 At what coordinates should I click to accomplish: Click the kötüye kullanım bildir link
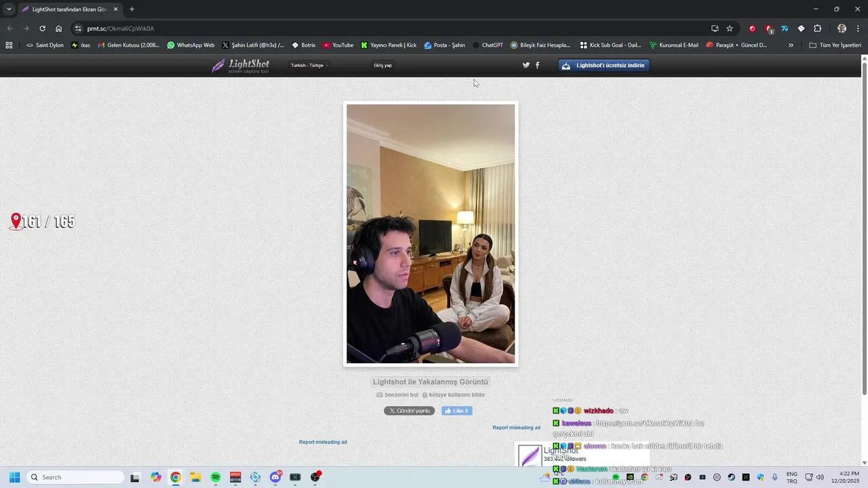454,394
